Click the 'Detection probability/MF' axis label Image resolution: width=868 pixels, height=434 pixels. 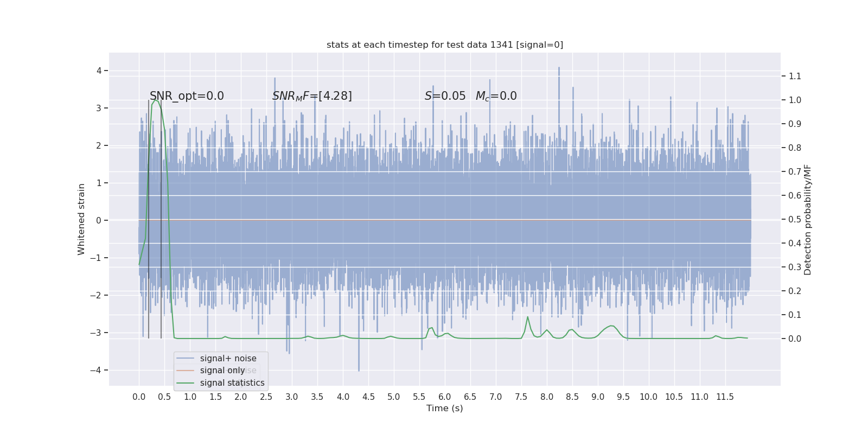tap(808, 220)
